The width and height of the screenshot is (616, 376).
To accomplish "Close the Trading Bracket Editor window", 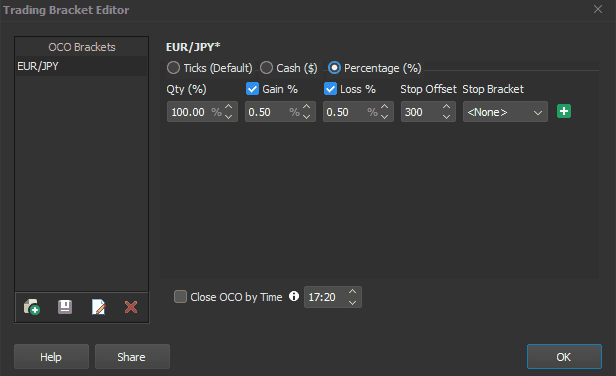I will point(598,9).
